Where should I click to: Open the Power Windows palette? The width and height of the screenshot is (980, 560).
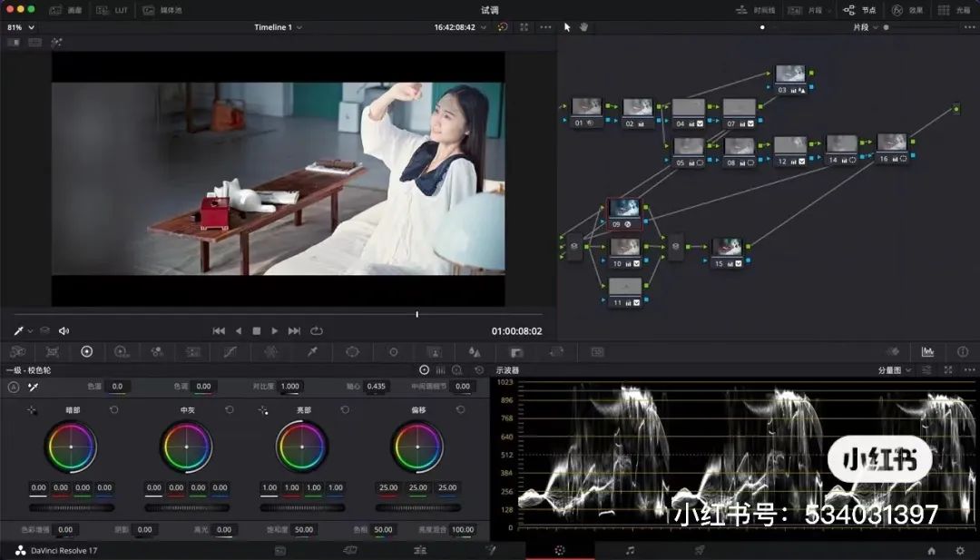click(x=353, y=352)
